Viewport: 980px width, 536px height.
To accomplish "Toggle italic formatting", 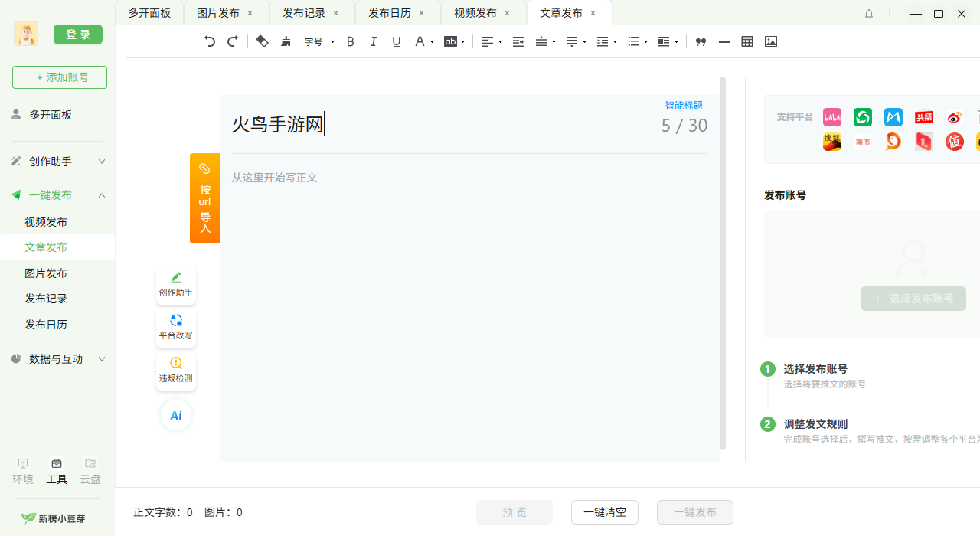I will 374,42.
